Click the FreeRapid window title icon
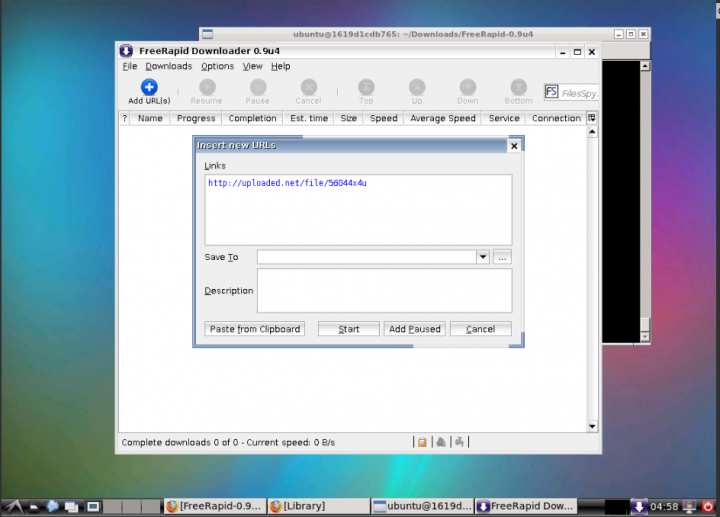Screen dimensions: 720x517 (x=126, y=51)
